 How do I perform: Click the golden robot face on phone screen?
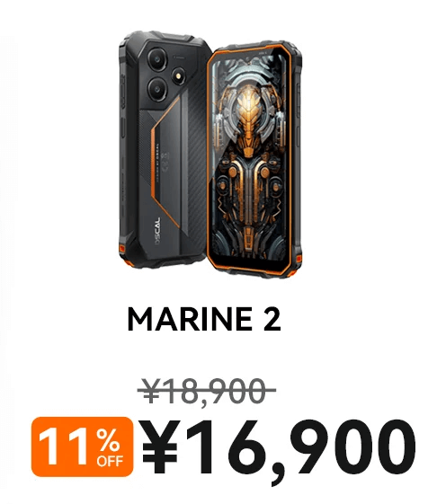(248, 110)
